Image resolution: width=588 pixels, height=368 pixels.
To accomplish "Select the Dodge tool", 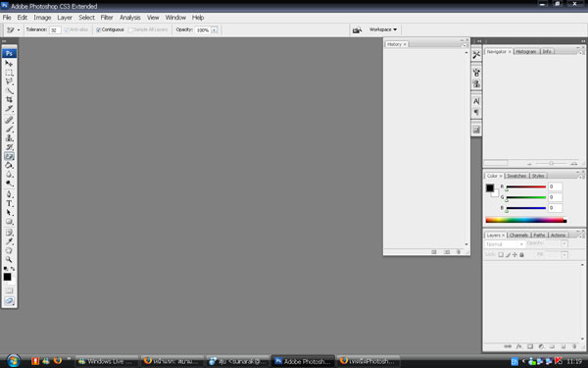I will point(9,184).
